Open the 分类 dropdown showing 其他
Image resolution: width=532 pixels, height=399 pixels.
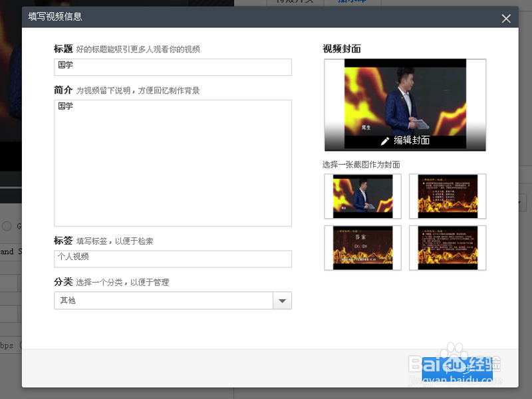[173, 301]
